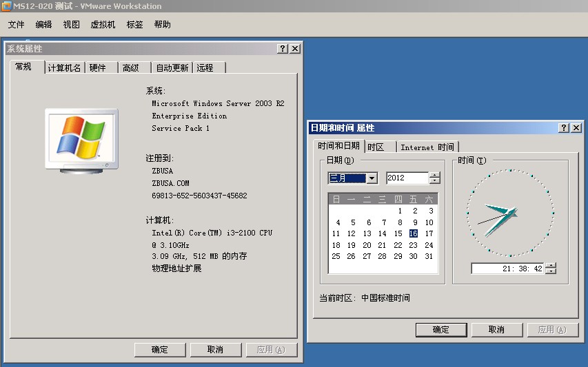Screen dimensions: 588x367
Task: Switch to the 自动更新 tab
Action: coord(172,67)
